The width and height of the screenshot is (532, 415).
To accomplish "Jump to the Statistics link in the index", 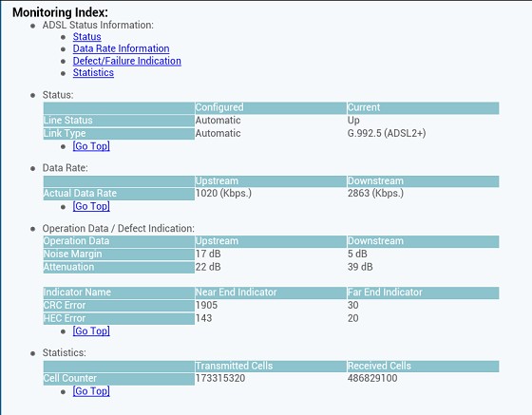I will coord(93,72).
